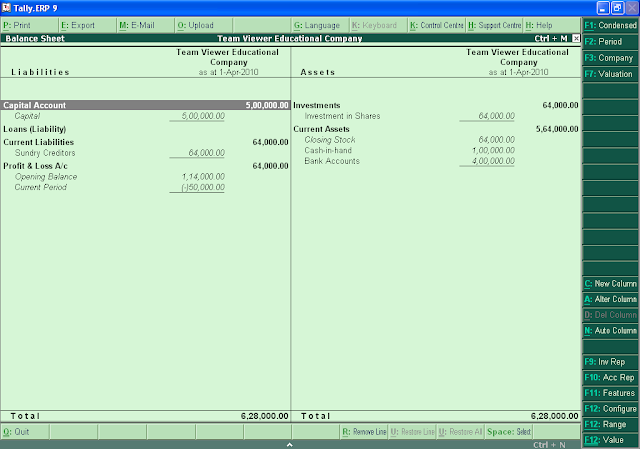Select Current Assets group

pyautogui.click(x=321, y=129)
